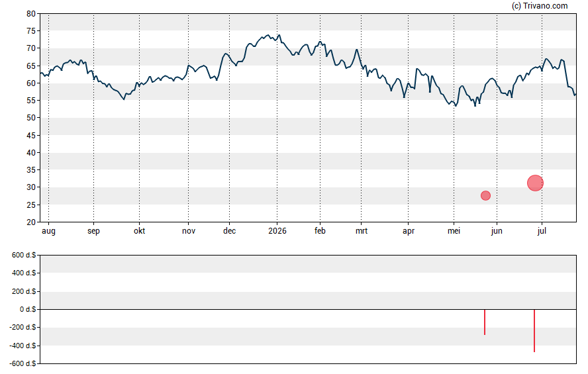Click the "75" price axis label
Screen dimensions: 588x374
click(x=31, y=31)
